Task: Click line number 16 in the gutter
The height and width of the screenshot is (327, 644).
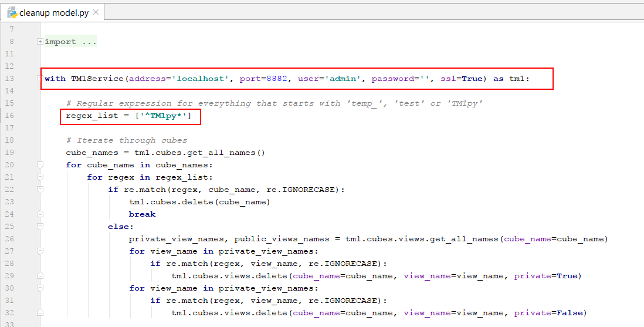Action: [x=9, y=115]
